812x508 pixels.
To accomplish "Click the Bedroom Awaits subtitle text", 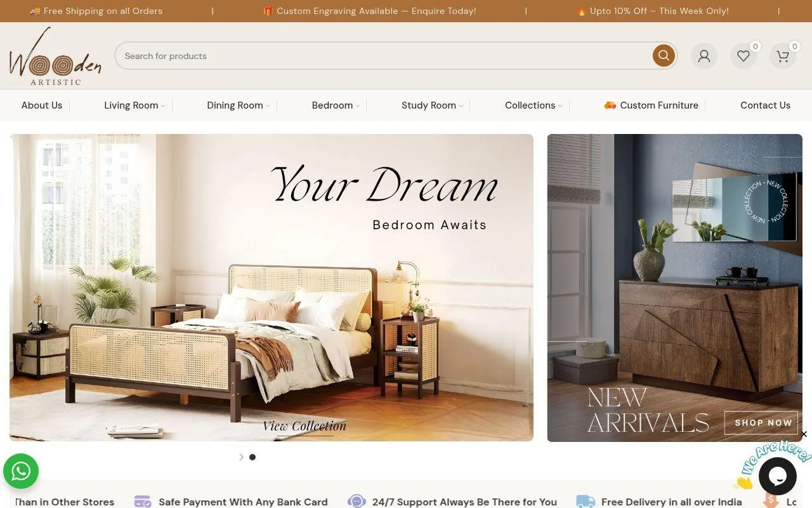I will coord(429,225).
